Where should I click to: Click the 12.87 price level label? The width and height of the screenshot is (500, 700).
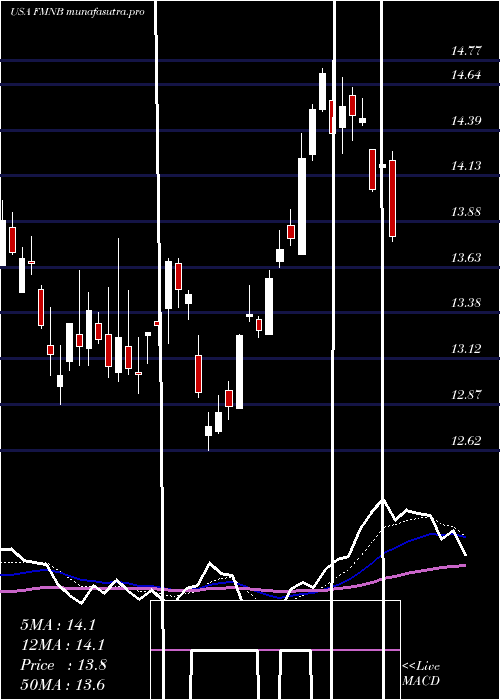click(x=466, y=395)
